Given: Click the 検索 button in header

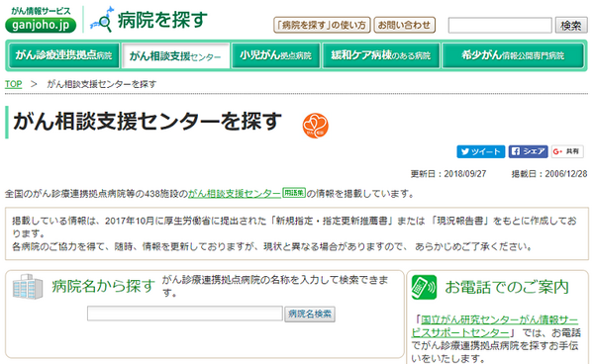Looking at the screenshot, I should [571, 26].
